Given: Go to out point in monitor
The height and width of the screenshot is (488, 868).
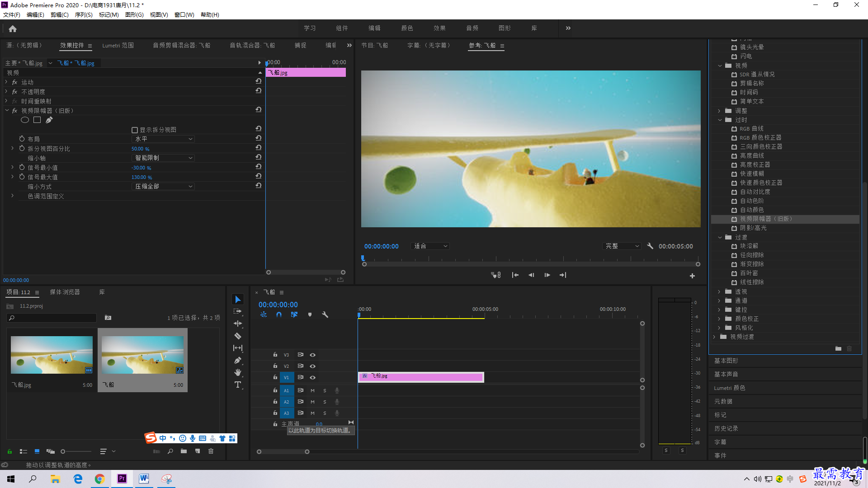Looking at the screenshot, I should [563, 275].
